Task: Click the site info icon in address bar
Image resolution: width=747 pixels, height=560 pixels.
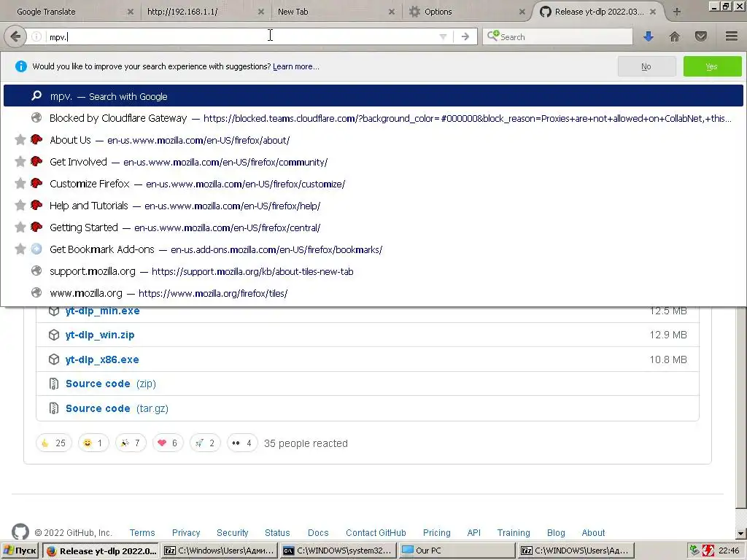Action: click(x=36, y=36)
